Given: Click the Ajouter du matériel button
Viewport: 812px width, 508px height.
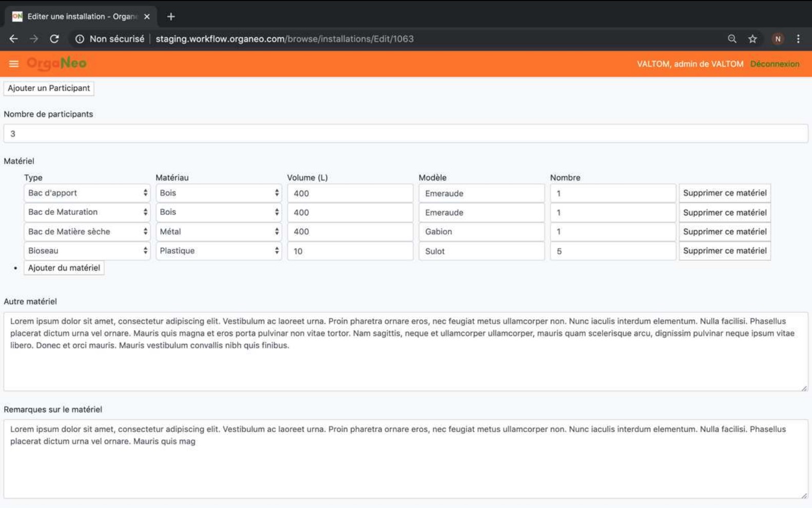Looking at the screenshot, I should tap(64, 268).
